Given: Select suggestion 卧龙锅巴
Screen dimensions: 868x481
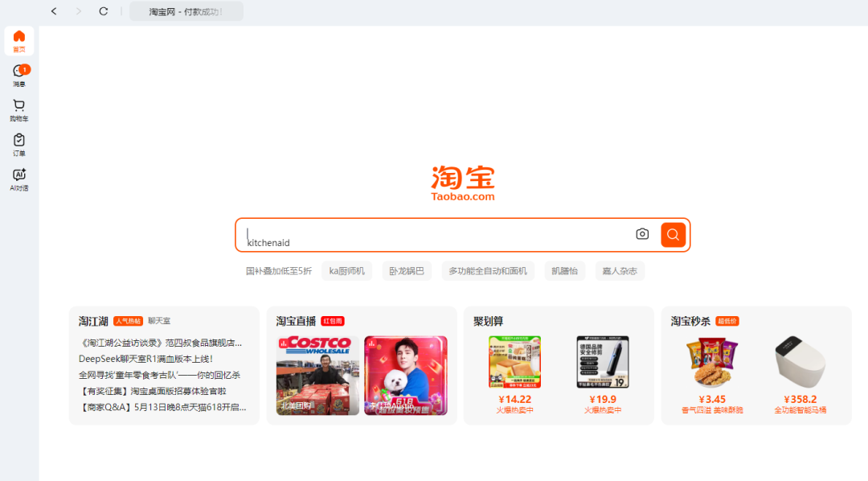Looking at the screenshot, I should point(407,271).
